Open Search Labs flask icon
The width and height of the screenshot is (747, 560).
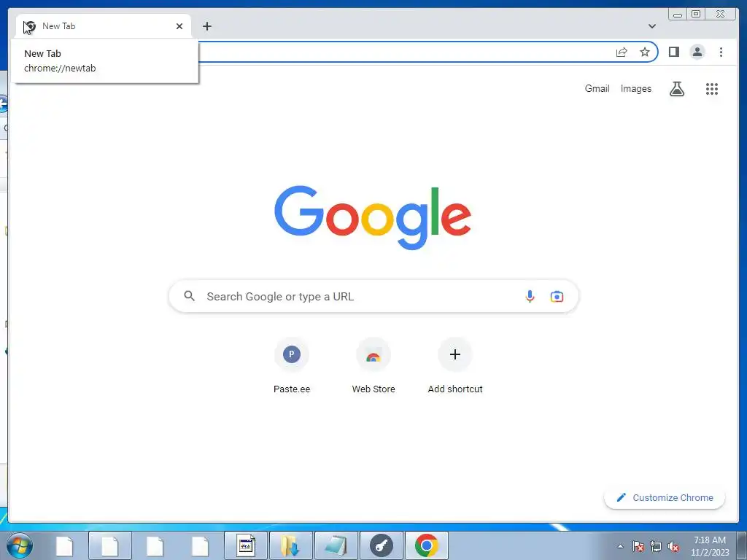(x=676, y=88)
